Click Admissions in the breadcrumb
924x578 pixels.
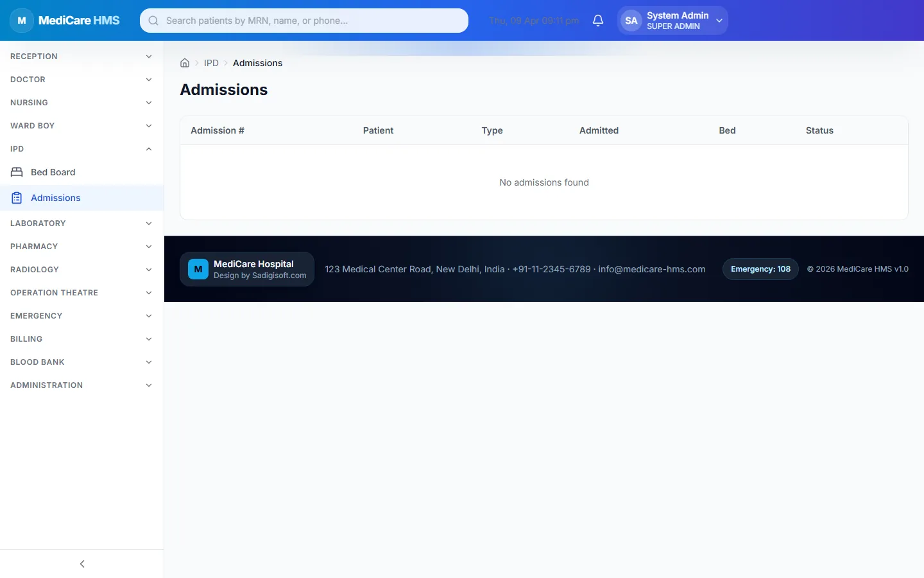pyautogui.click(x=257, y=63)
